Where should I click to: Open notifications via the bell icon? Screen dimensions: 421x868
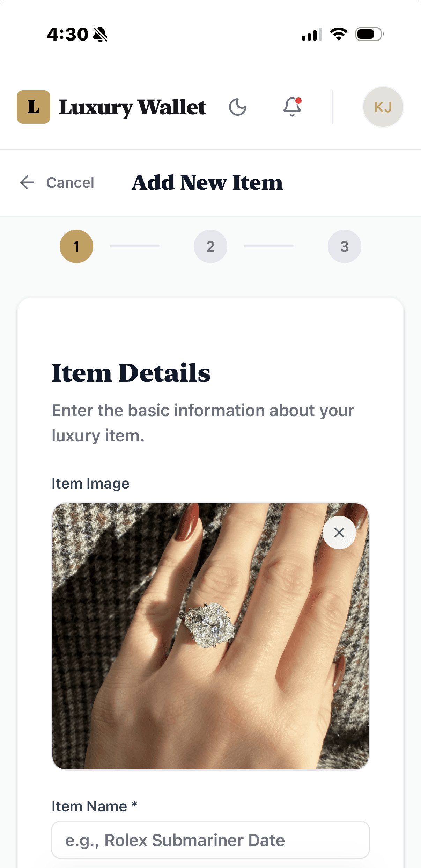pyautogui.click(x=292, y=107)
